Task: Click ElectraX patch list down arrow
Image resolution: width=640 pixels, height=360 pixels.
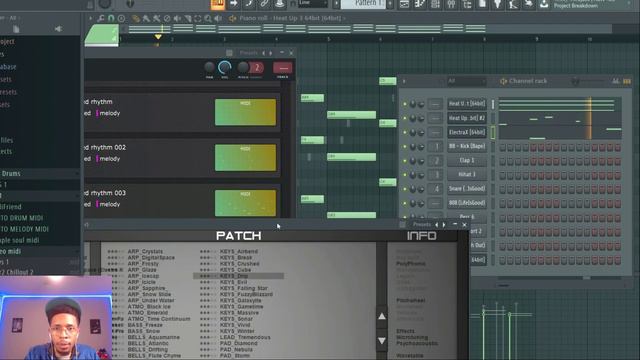Action: tap(382, 340)
